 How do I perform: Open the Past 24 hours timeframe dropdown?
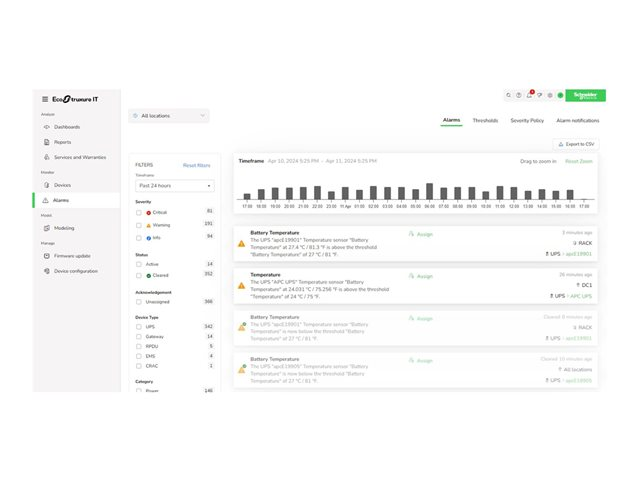174,186
